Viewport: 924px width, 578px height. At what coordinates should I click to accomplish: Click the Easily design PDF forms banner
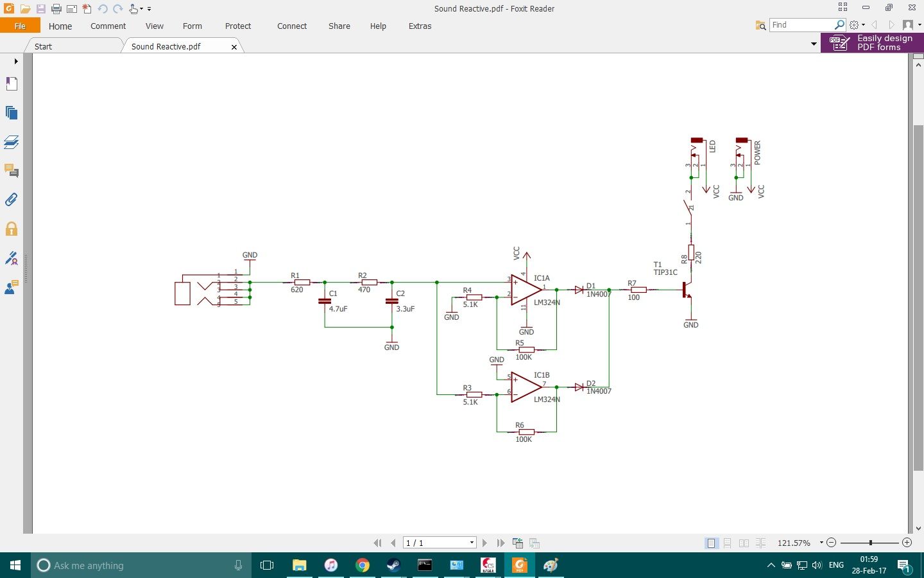pyautogui.click(x=873, y=43)
